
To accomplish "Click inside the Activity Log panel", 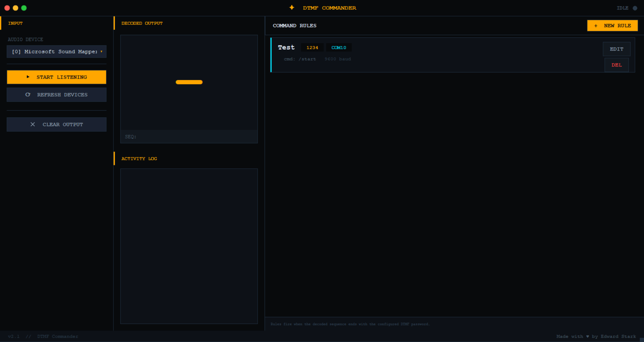I will (x=189, y=246).
